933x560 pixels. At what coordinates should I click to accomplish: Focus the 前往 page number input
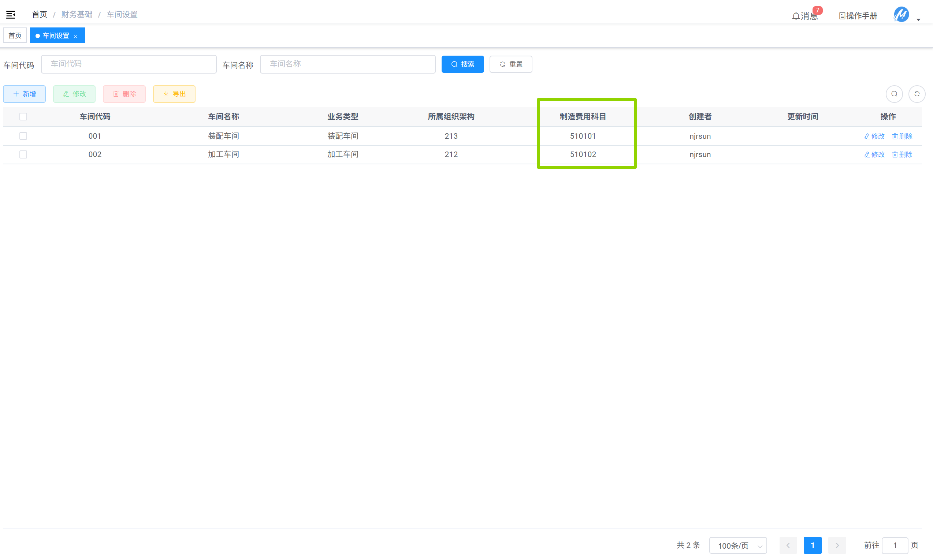(x=895, y=545)
